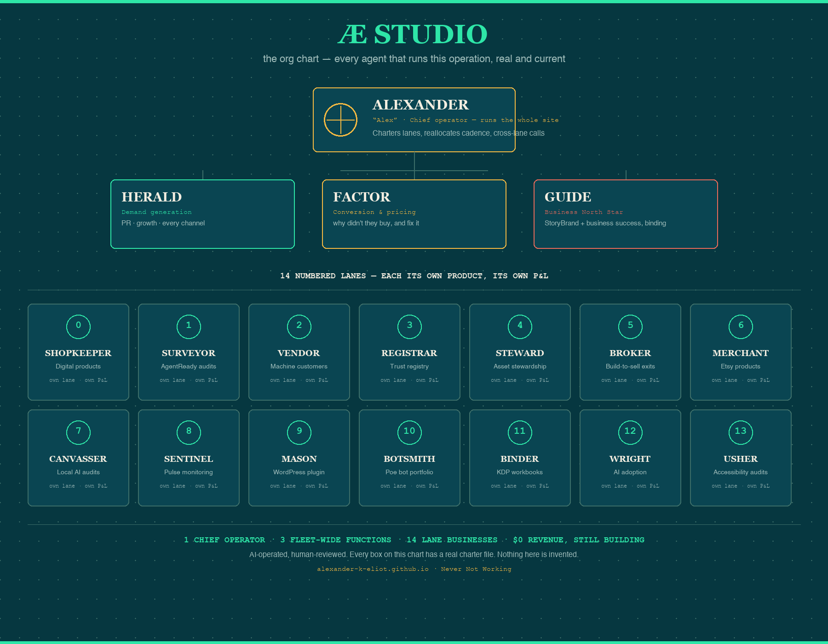Click the Æ STUDIO title logo
Image resolution: width=828 pixels, height=644 pixels.
pyautogui.click(x=413, y=34)
